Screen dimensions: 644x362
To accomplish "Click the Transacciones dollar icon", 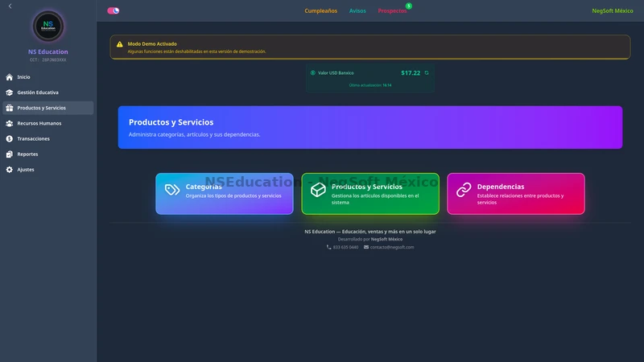I will coord(10,138).
